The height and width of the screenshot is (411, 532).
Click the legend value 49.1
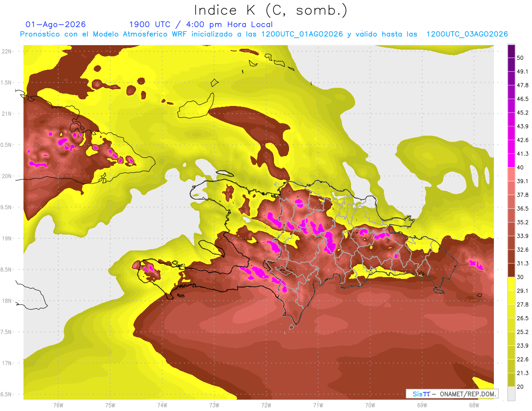pyautogui.click(x=523, y=71)
